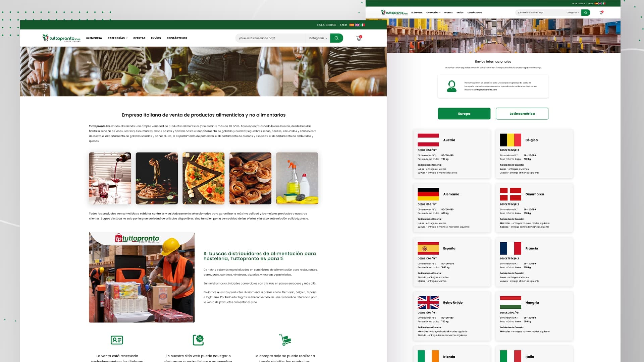Click the HOLA, GEORGE greeting on the left page
The height and width of the screenshot is (362, 644).
(x=327, y=25)
